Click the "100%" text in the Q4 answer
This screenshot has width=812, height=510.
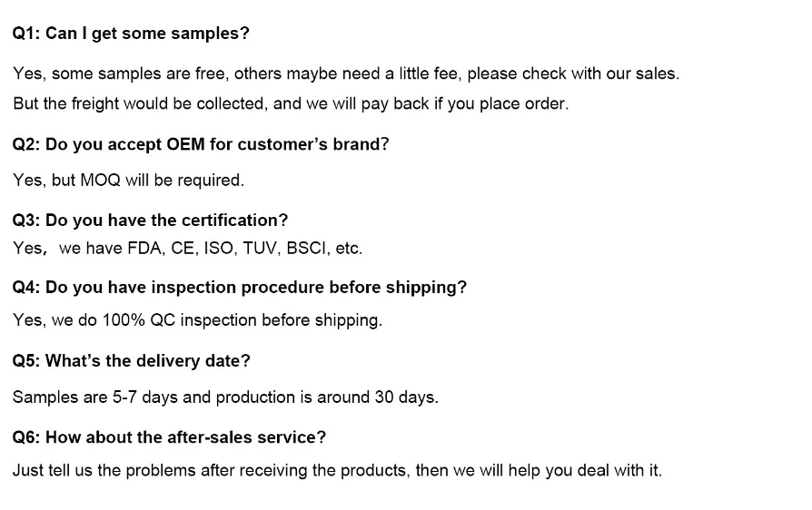pos(123,320)
